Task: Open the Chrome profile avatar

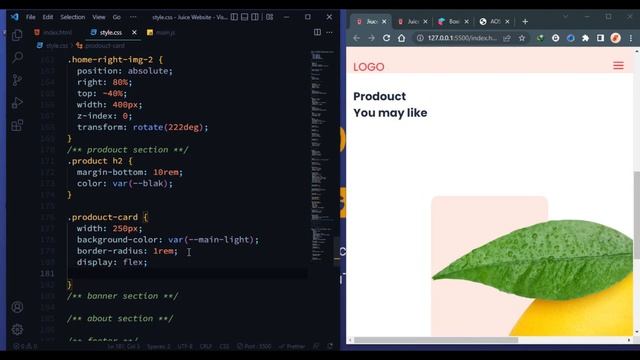Action: coord(616,38)
